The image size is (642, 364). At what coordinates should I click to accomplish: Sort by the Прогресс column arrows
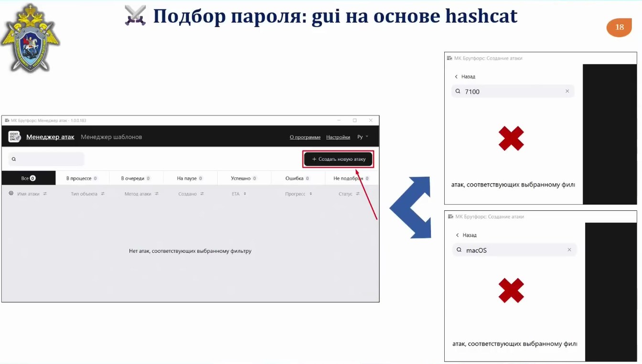tap(310, 194)
